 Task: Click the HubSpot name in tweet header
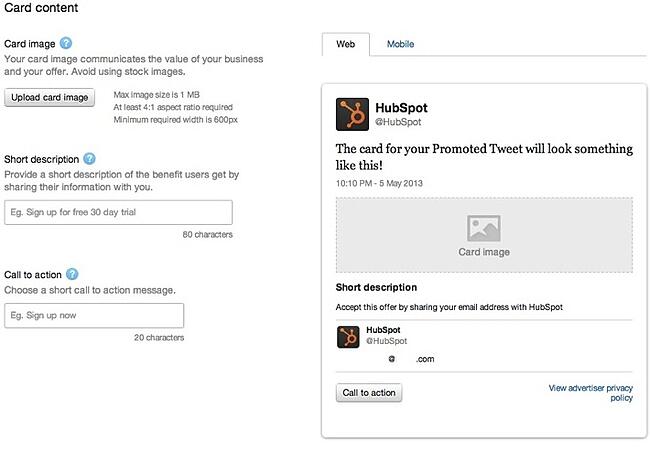tap(401, 107)
